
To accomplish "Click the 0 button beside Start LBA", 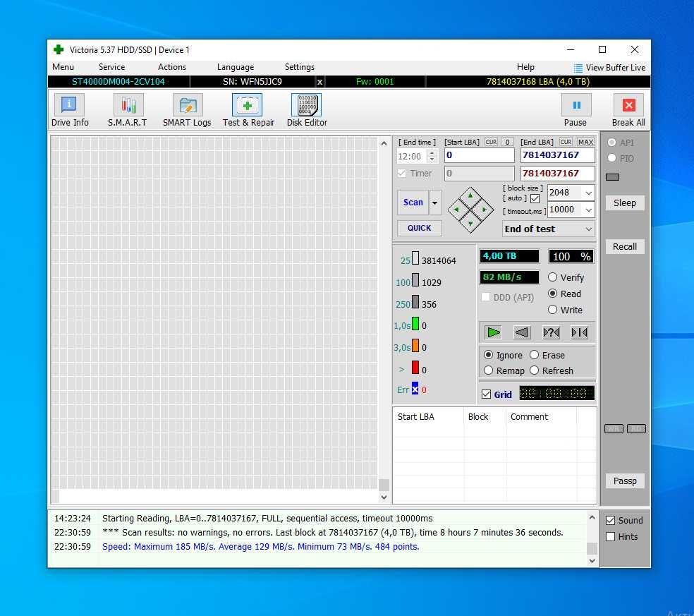I will pyautogui.click(x=507, y=142).
